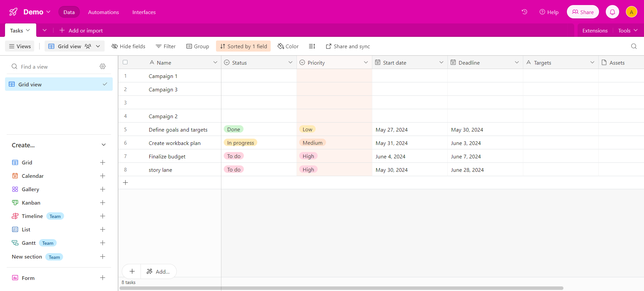The width and height of the screenshot is (644, 291).
Task: Click the horizontal scrollbar at the bottom
Action: coord(341,288)
